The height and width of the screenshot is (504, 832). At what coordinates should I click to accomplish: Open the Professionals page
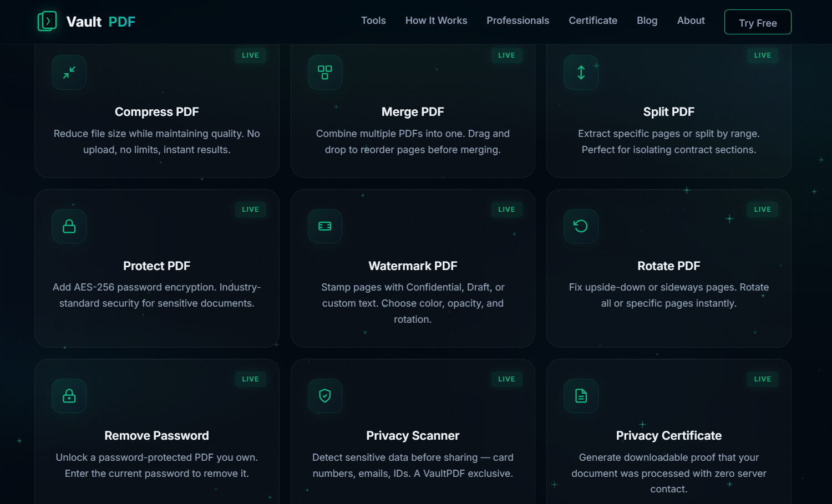click(x=518, y=21)
